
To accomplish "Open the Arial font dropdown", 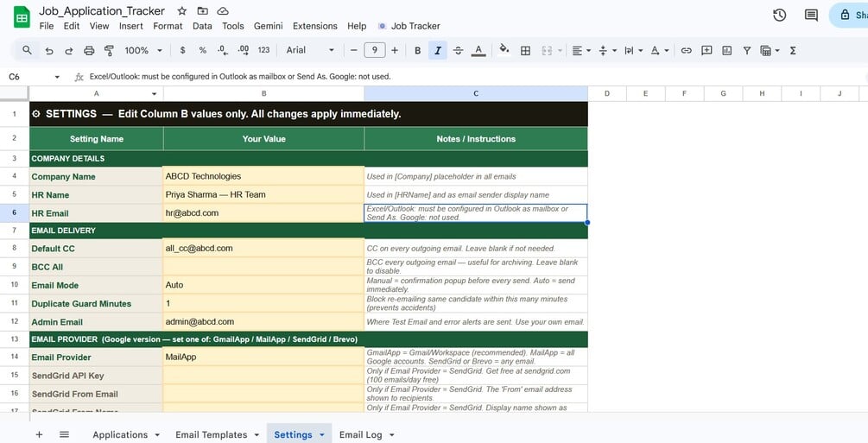I will pyautogui.click(x=310, y=50).
